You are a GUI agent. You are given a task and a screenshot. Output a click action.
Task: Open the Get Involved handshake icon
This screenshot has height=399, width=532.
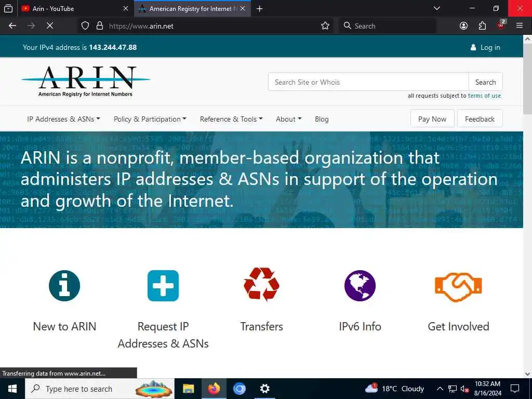pos(458,287)
